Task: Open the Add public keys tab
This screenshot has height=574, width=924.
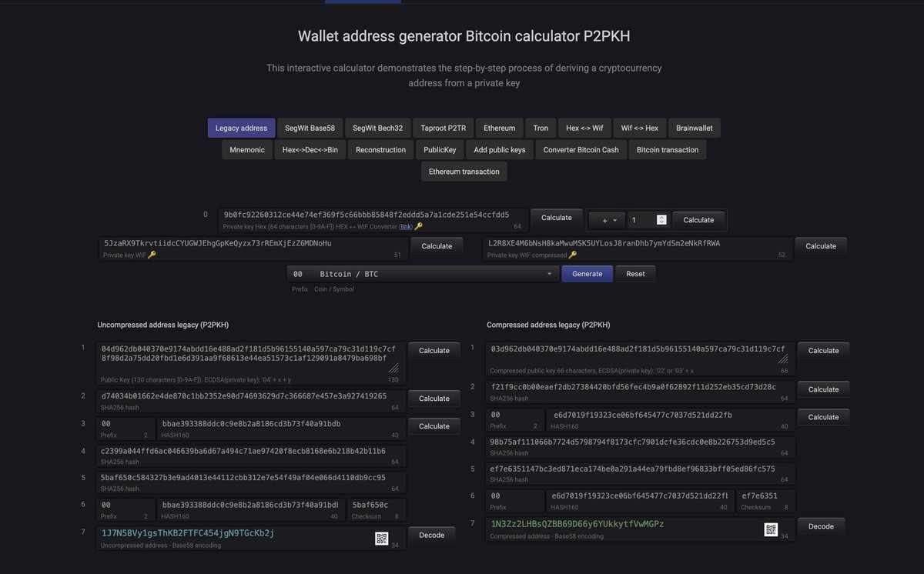Action: click(x=500, y=150)
